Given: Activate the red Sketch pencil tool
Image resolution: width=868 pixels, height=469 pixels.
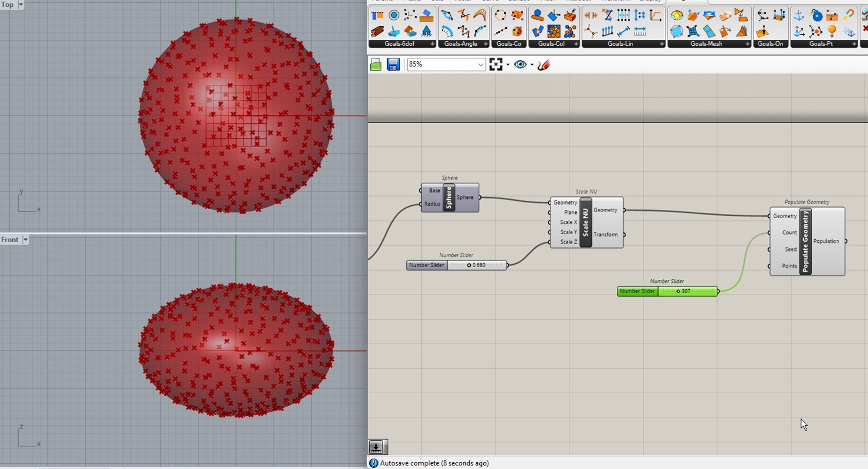Looking at the screenshot, I should (543, 65).
